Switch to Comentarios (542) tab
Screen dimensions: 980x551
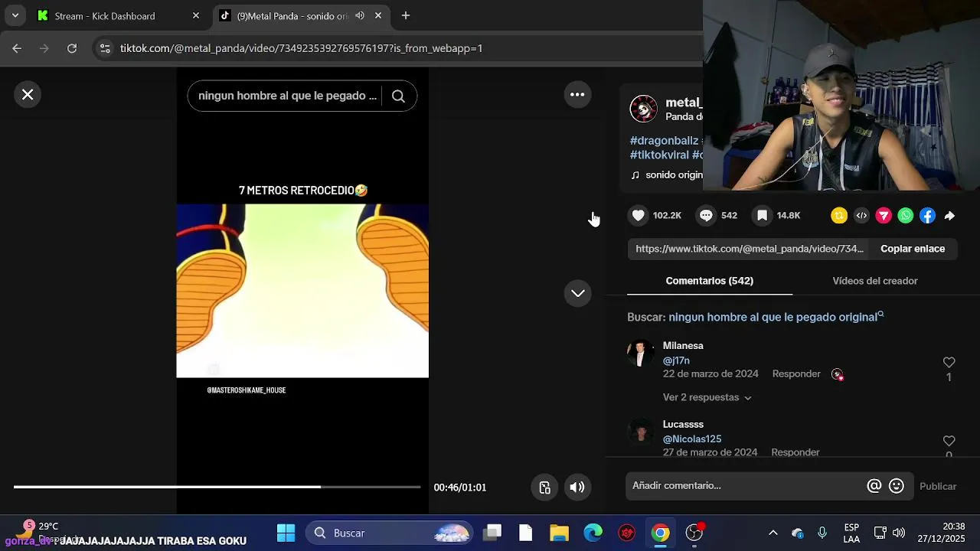710,281
